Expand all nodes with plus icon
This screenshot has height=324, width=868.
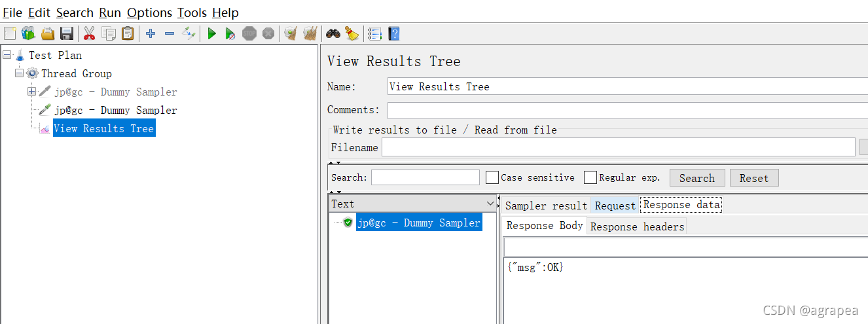[151, 33]
